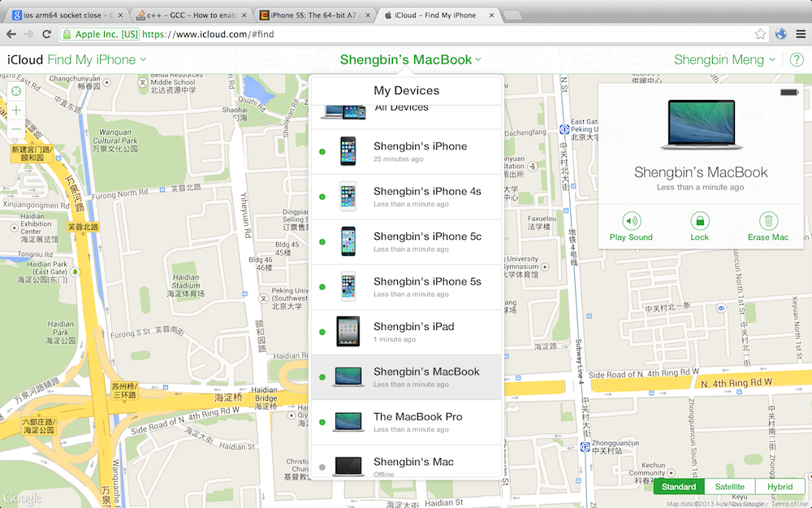Open the Find My iPhone app dropdown

click(97, 59)
